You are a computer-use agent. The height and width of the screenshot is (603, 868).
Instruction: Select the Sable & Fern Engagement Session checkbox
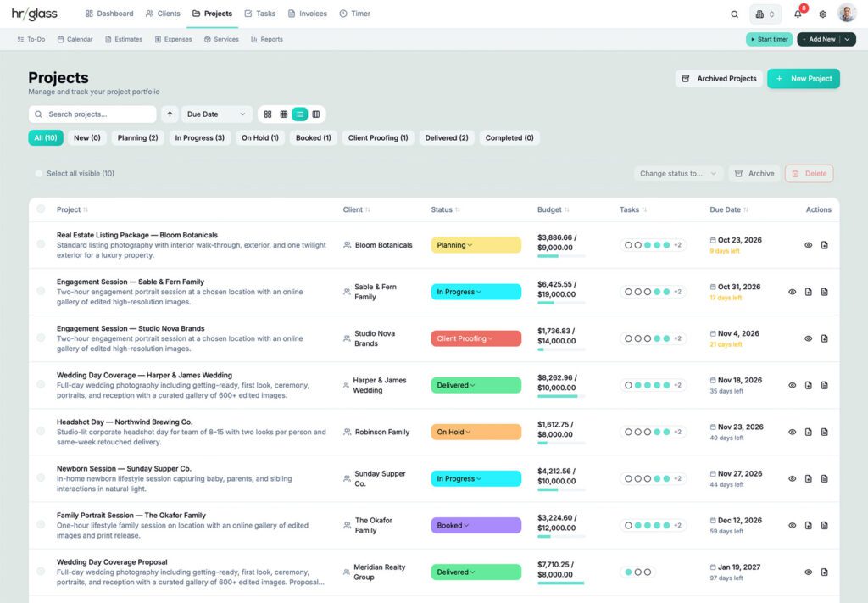point(41,291)
